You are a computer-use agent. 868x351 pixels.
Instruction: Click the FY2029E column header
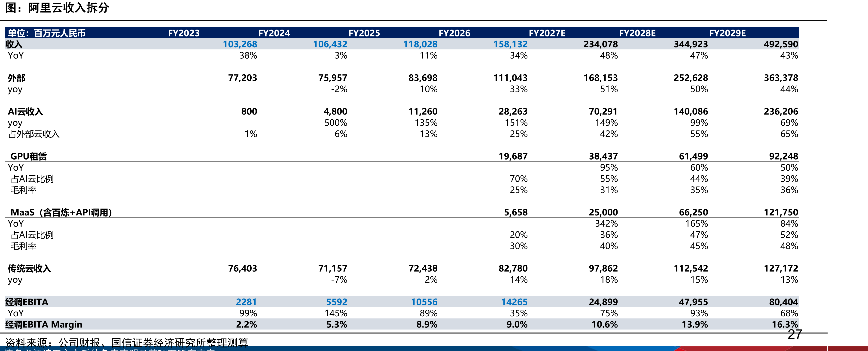[x=727, y=33]
